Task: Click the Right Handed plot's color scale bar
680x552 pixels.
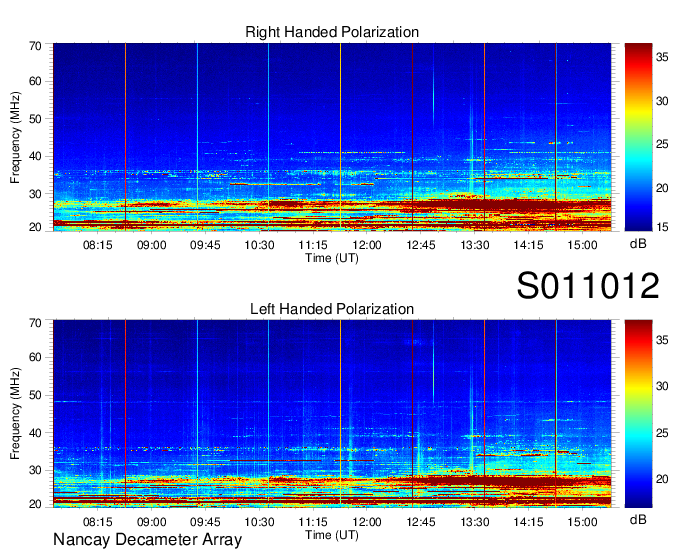Action: (638, 137)
